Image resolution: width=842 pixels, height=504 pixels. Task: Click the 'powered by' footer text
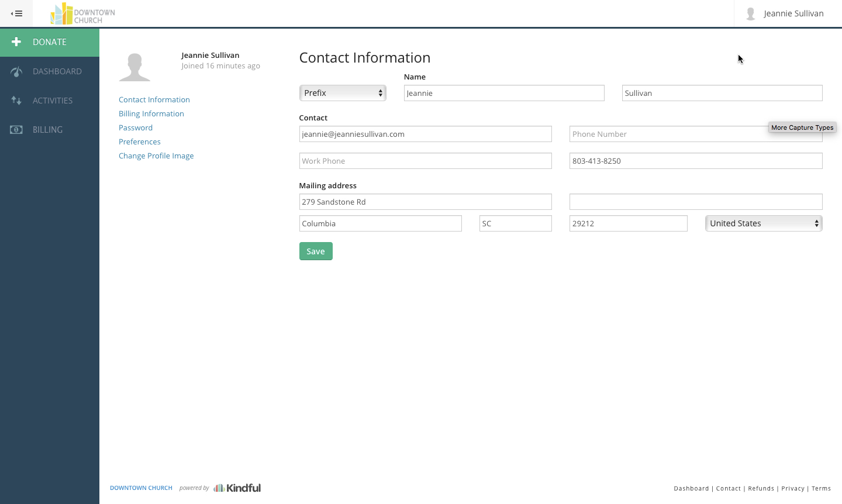(x=194, y=488)
